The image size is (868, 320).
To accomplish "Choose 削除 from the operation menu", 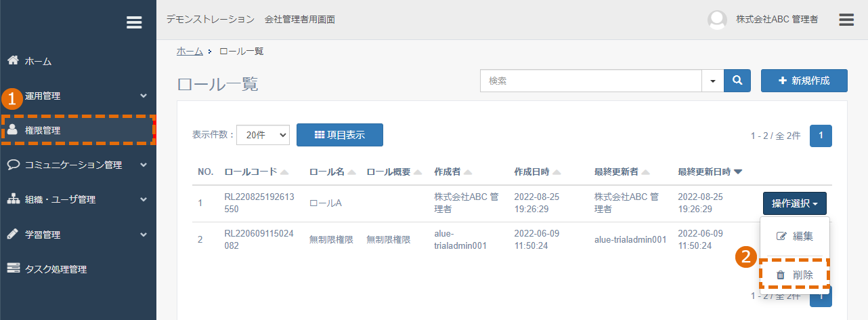I will pyautogui.click(x=795, y=275).
